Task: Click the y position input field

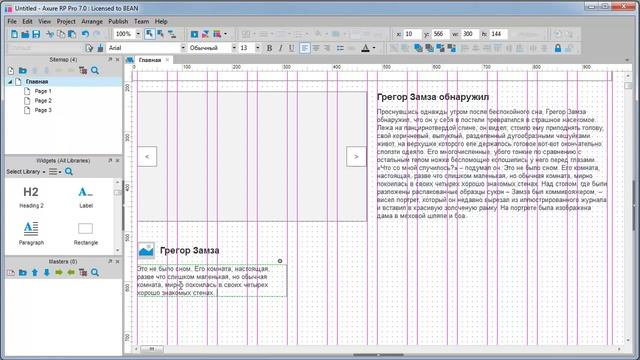Action: coord(441,34)
